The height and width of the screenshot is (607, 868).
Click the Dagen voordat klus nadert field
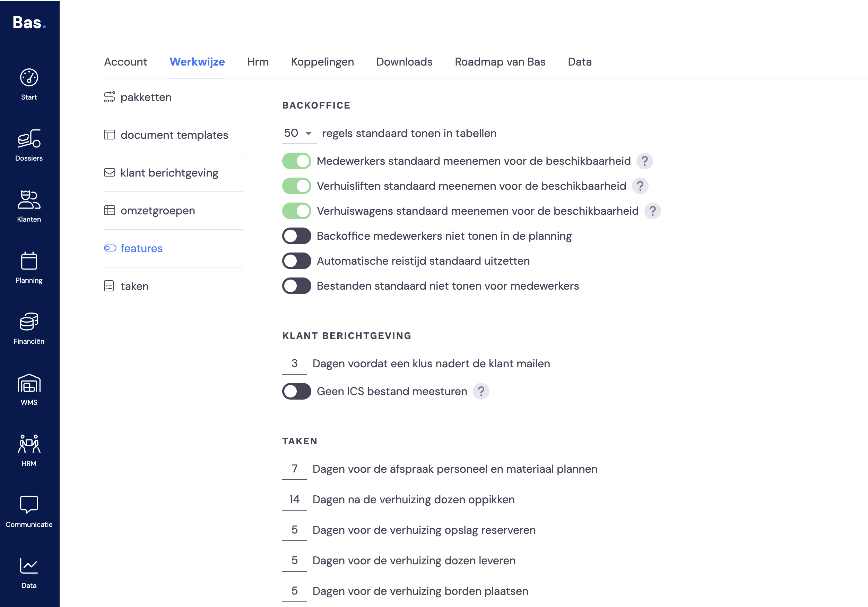point(295,364)
